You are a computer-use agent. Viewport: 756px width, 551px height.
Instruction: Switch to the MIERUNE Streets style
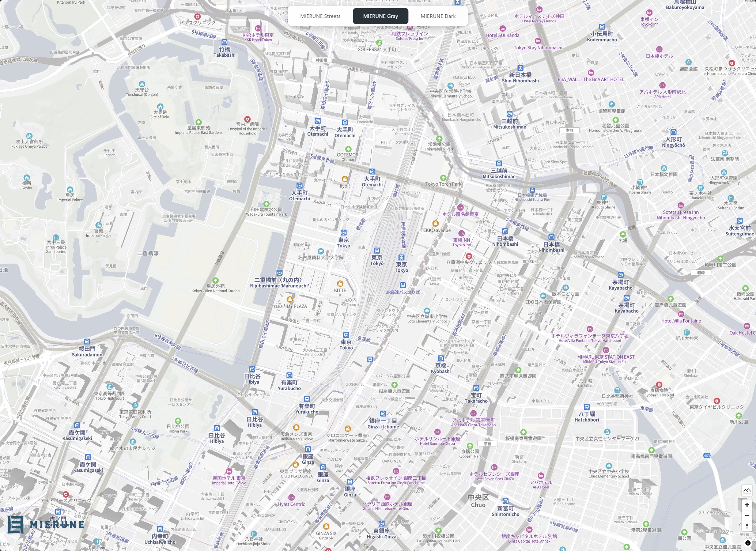point(320,16)
